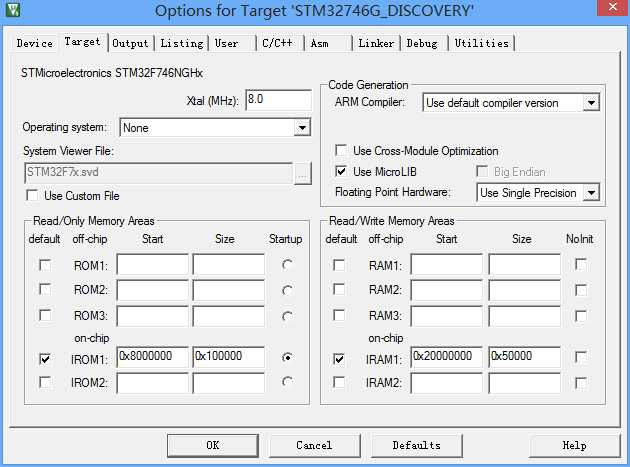This screenshot has width=630, height=467.
Task: Click the ROM1 Start address field
Action: pyautogui.click(x=152, y=264)
